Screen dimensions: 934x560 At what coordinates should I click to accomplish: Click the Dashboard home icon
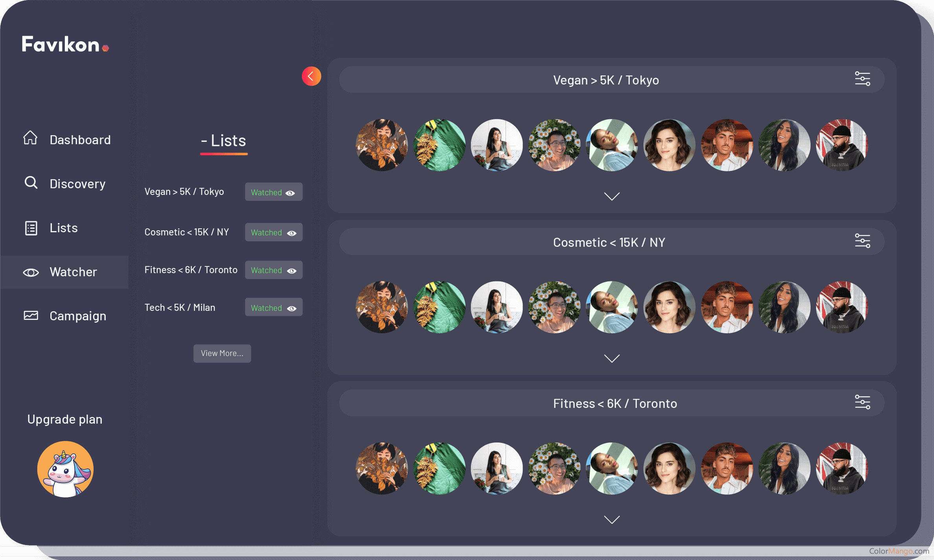30,138
